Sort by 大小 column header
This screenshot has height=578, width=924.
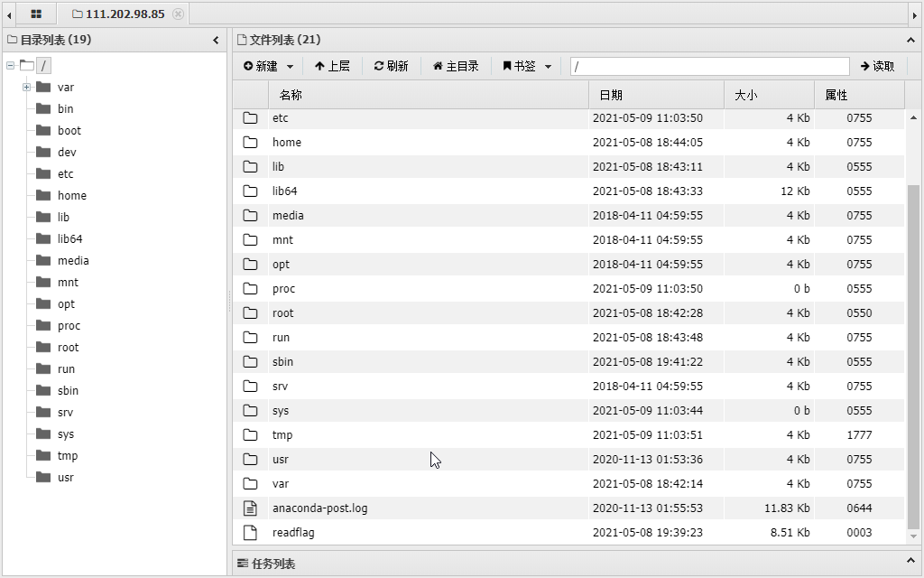click(x=769, y=95)
